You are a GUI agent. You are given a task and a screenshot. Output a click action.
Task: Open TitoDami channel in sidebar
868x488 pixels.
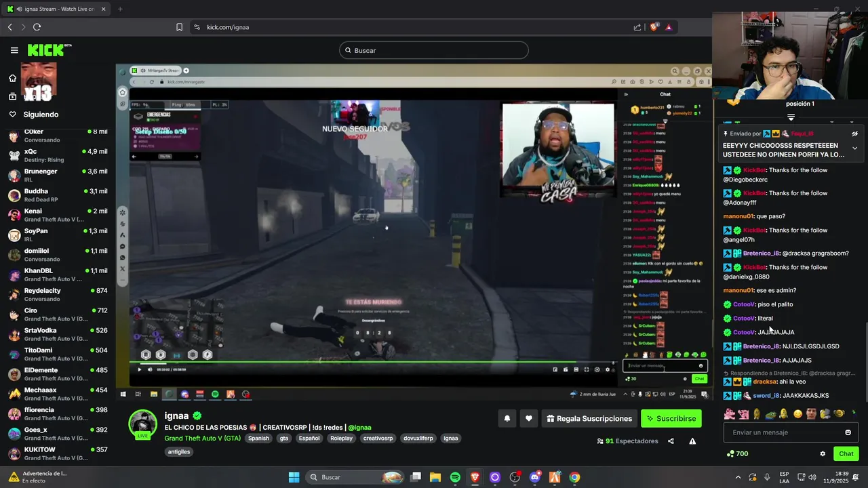[57, 354]
